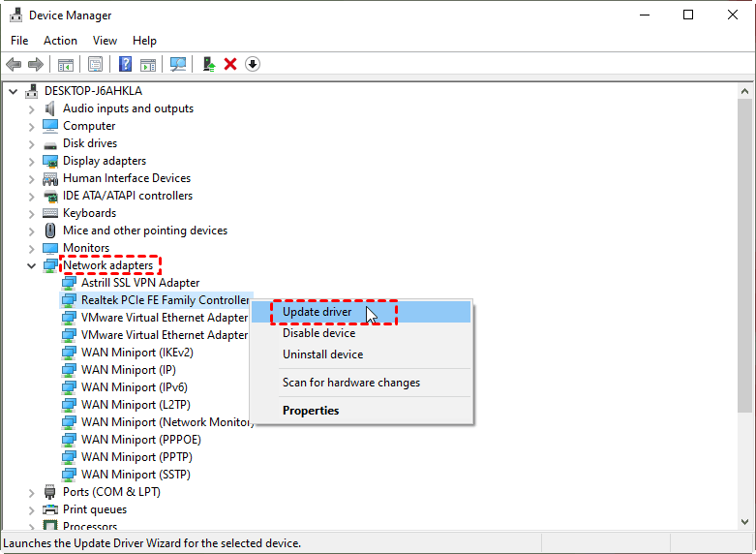Click the Scan for hardware changes toolbar icon
This screenshot has width=756, height=554.
[x=178, y=64]
